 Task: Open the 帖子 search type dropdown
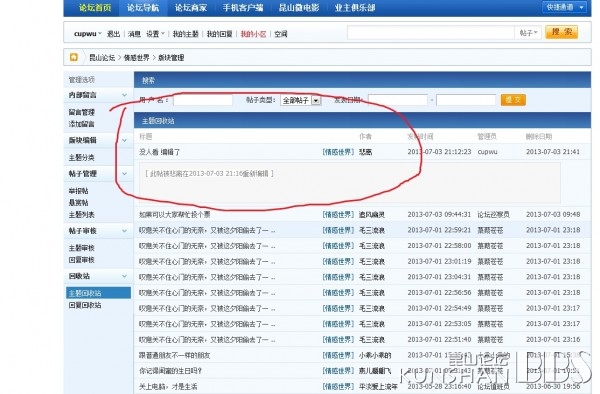coord(528,33)
